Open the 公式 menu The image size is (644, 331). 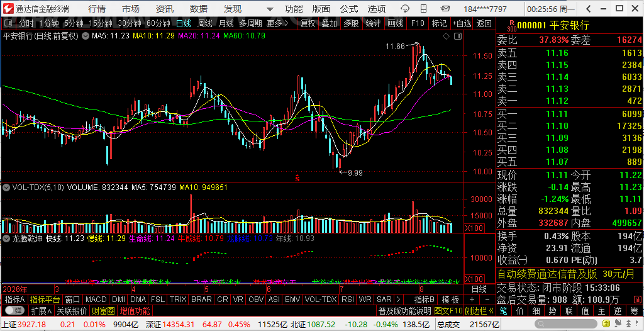point(348,9)
